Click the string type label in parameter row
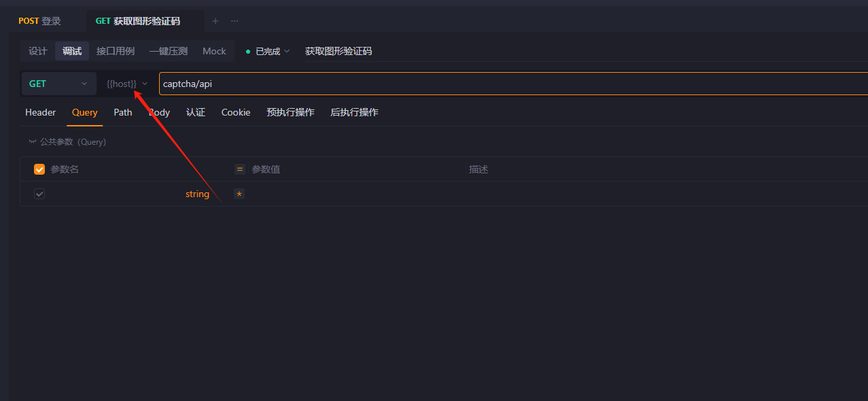 click(x=197, y=194)
